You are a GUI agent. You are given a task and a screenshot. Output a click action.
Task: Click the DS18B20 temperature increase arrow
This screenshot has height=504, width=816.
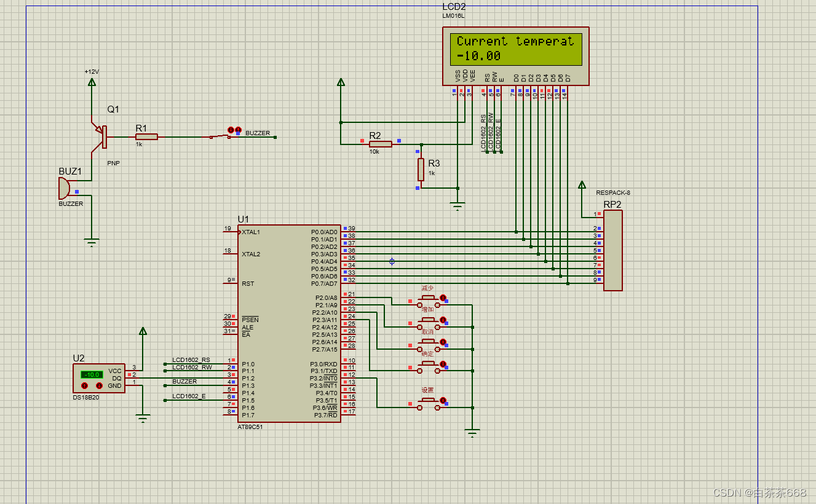point(84,385)
